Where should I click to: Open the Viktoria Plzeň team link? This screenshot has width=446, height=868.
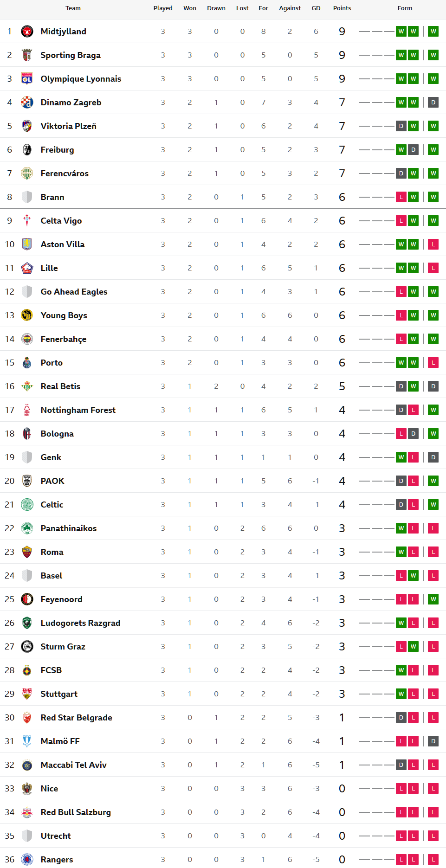click(68, 126)
